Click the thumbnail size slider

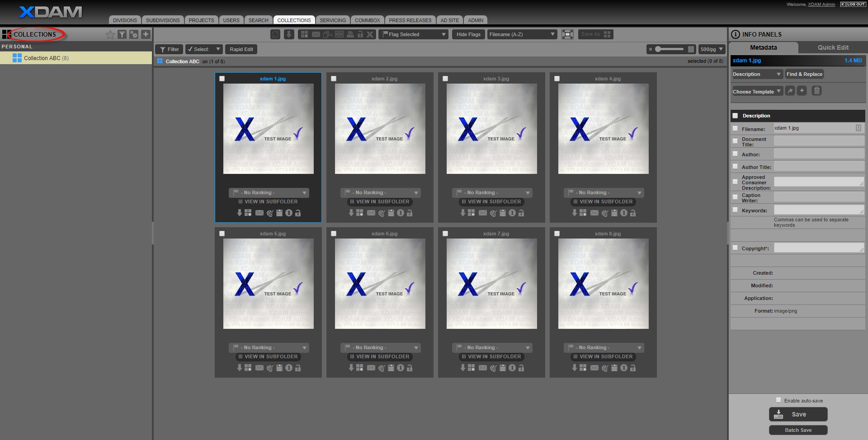(670, 49)
